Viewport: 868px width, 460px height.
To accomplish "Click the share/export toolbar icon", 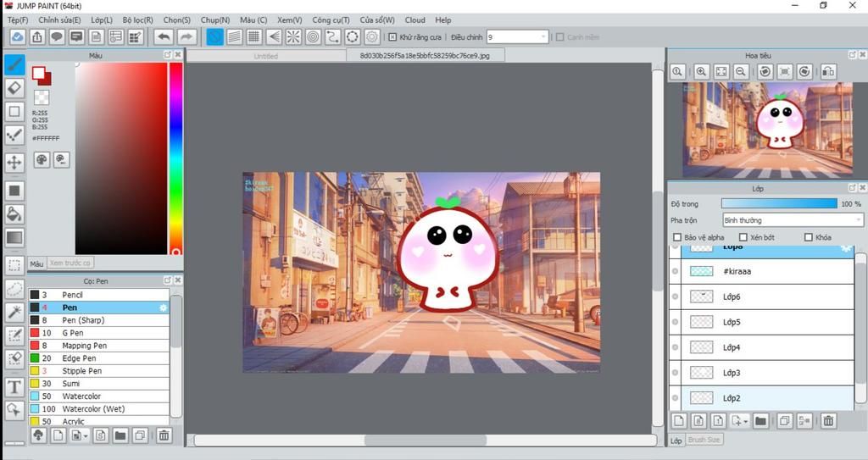I will click(37, 37).
